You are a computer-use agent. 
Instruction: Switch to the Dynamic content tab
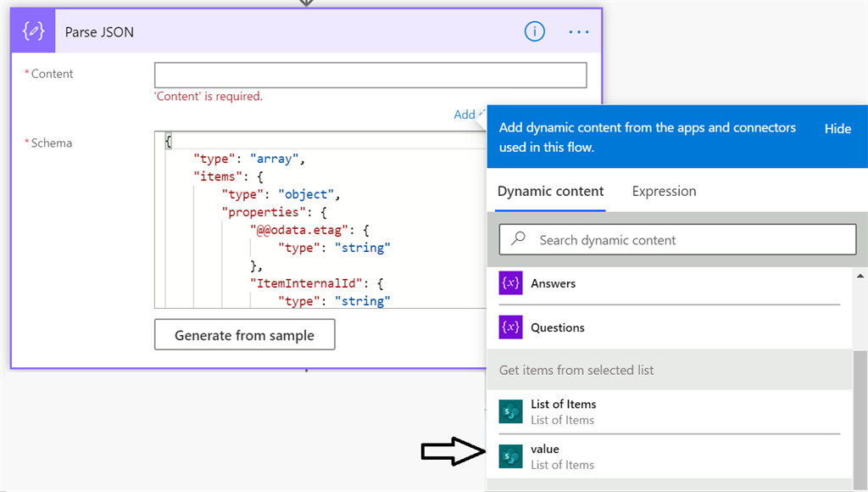tap(550, 191)
